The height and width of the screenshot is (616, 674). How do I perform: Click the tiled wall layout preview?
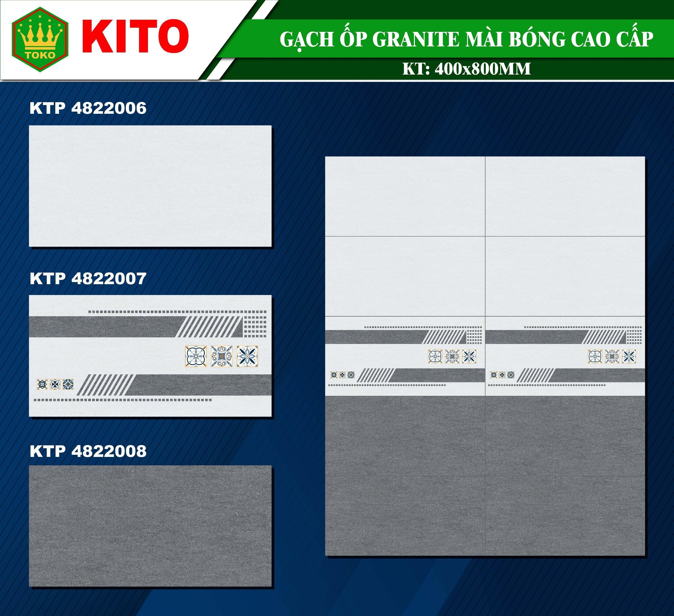tap(485, 356)
